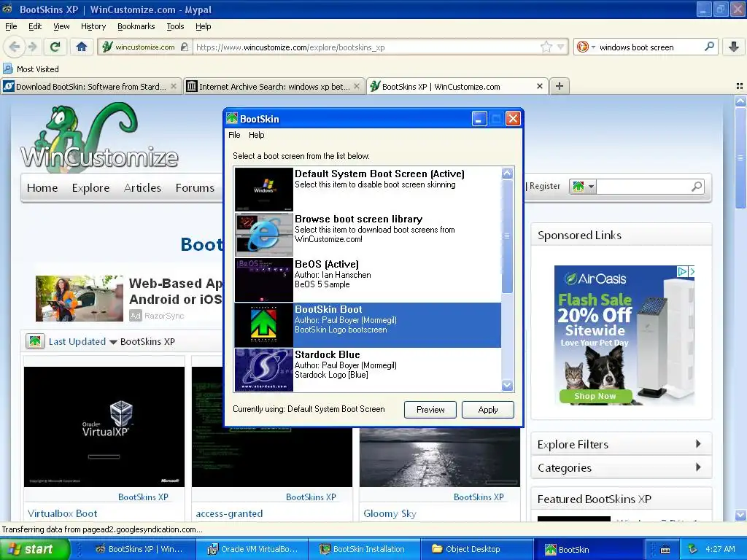Open the tab list grid icon
The height and width of the screenshot is (560, 747).
click(x=740, y=86)
